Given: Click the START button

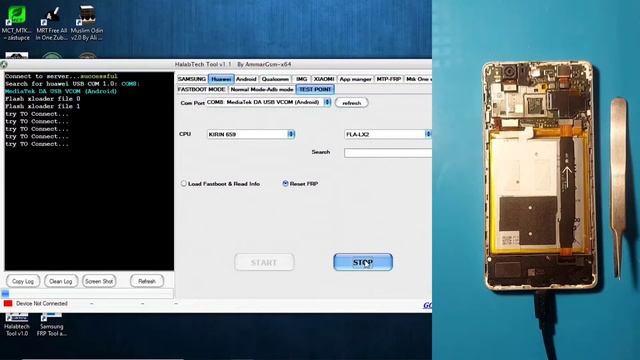Looking at the screenshot, I should point(264,262).
